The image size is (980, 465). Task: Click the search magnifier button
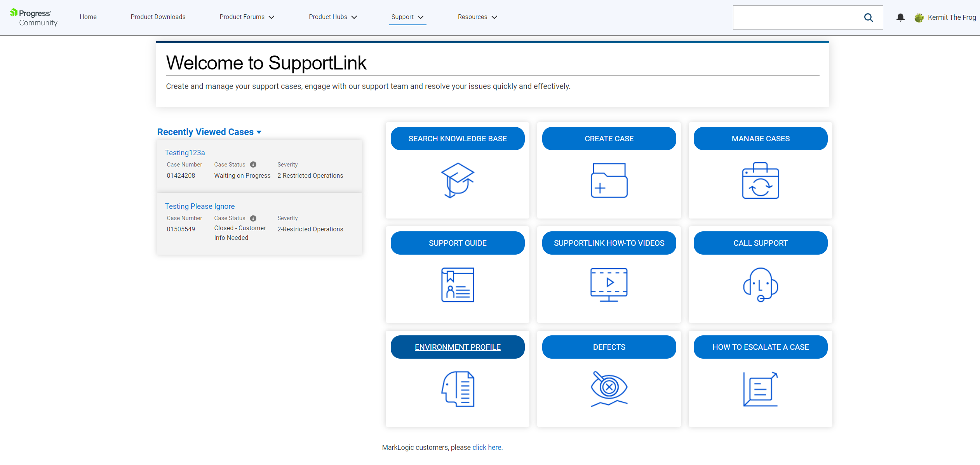[x=868, y=17]
